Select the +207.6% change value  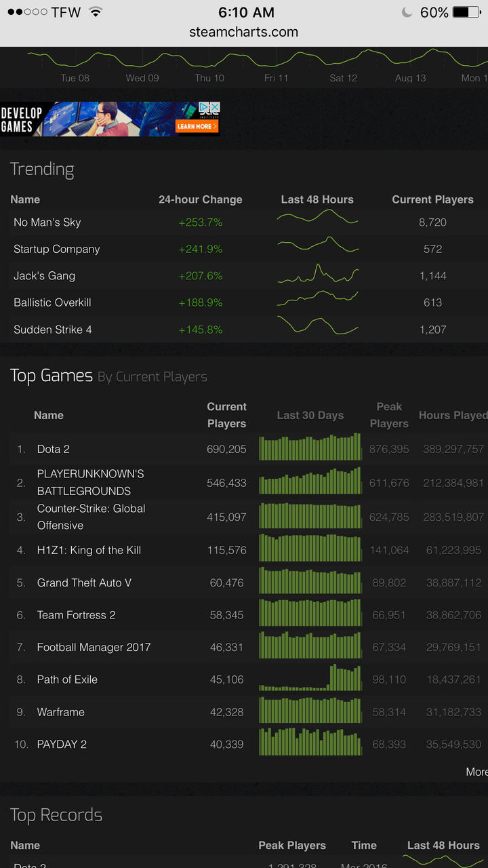201,276
